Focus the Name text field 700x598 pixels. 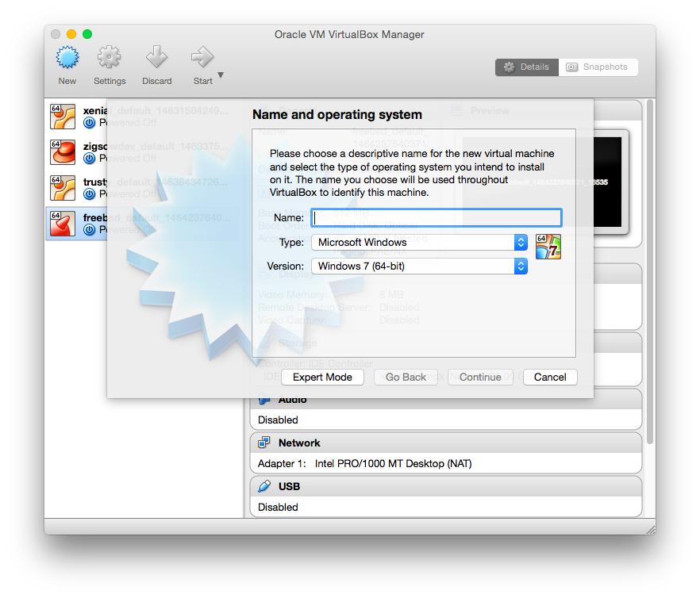click(437, 217)
